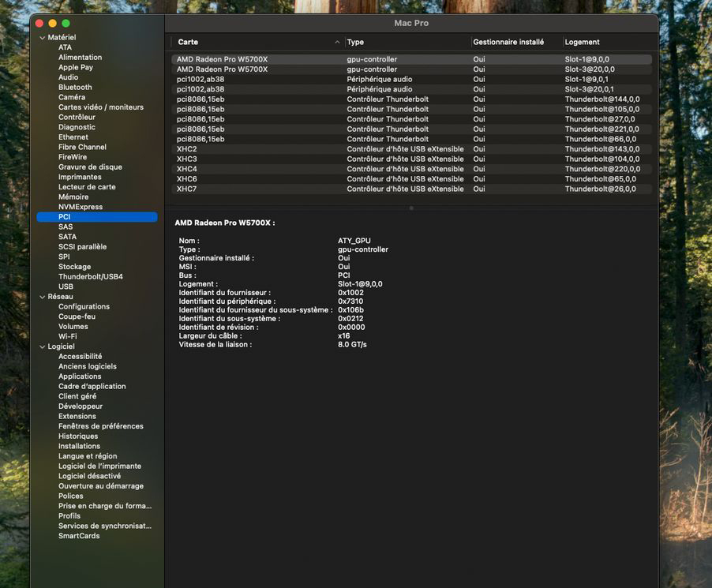Select pci1002,ab38 row at Slot-1@9,0,1
Image resolution: width=712 pixels, height=588 pixels.
coord(411,80)
